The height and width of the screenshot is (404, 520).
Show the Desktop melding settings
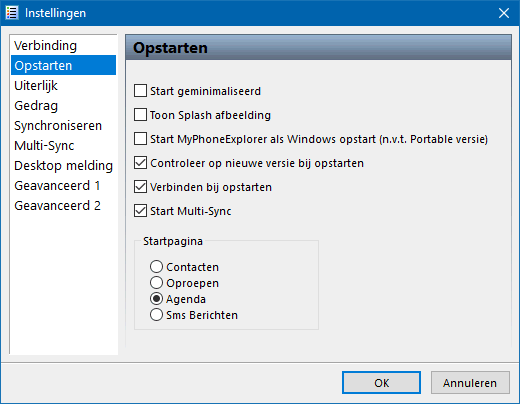coord(63,165)
